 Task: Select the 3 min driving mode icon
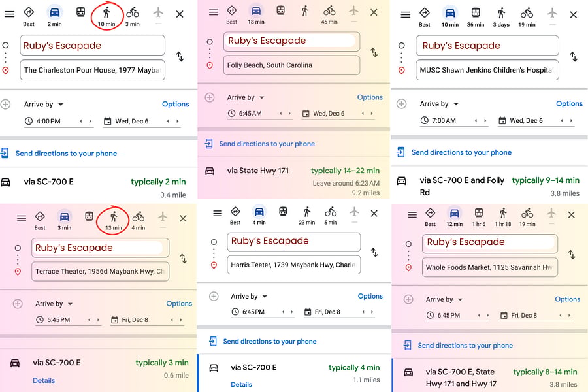(65, 216)
